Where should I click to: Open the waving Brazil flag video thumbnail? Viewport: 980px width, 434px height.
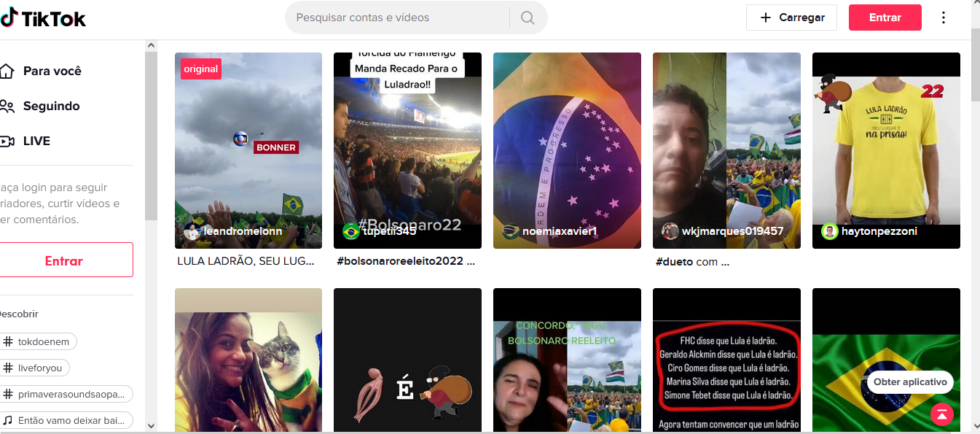click(x=886, y=360)
